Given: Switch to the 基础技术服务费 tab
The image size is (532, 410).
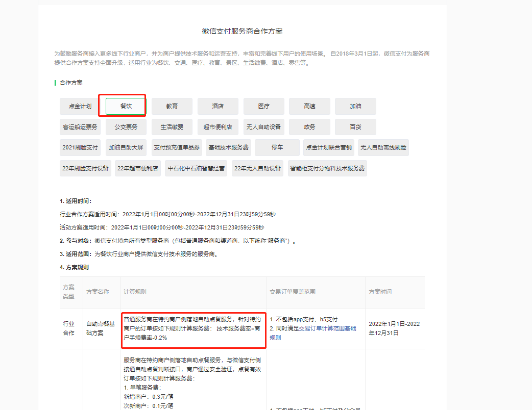Looking at the screenshot, I should 228,147.
